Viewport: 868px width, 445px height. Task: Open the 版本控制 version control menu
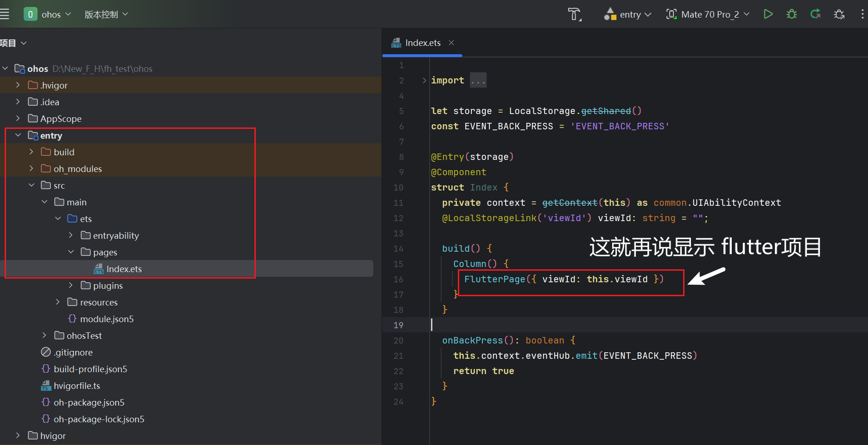(x=106, y=14)
